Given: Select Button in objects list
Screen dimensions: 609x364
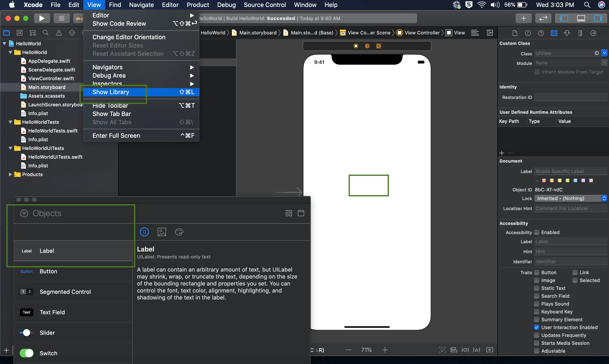Looking at the screenshot, I should point(48,271).
